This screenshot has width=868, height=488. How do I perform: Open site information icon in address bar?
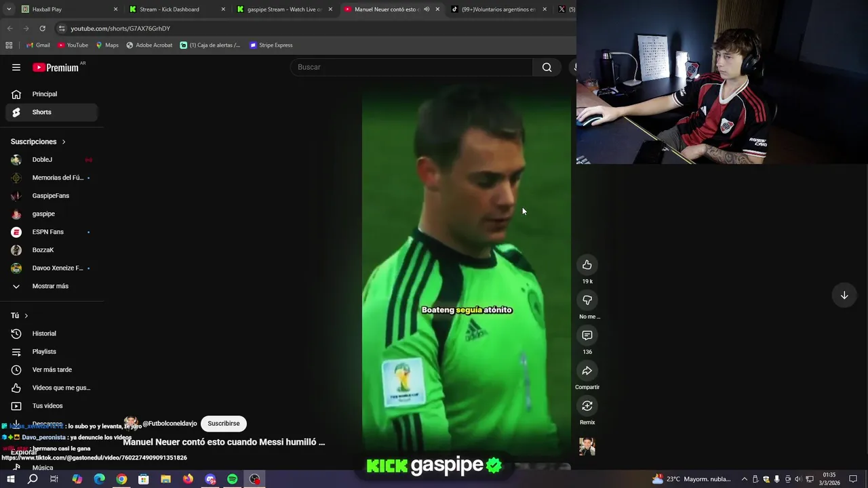(62, 28)
